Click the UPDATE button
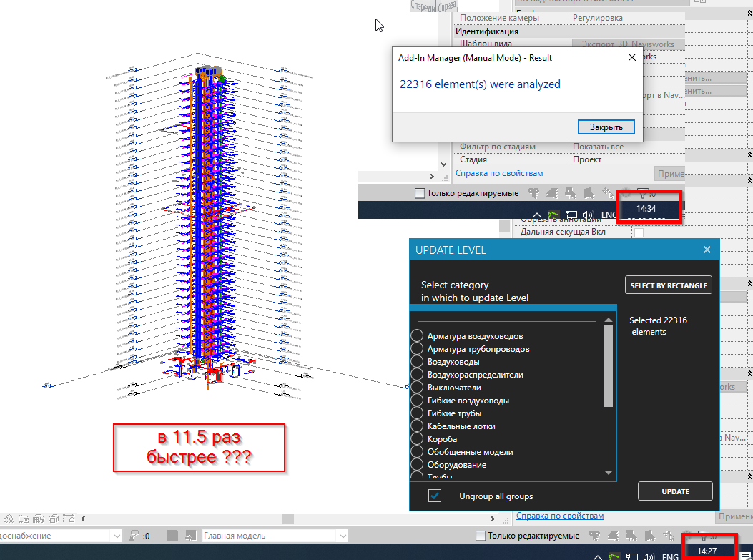This screenshot has height=560, width=753. click(675, 491)
